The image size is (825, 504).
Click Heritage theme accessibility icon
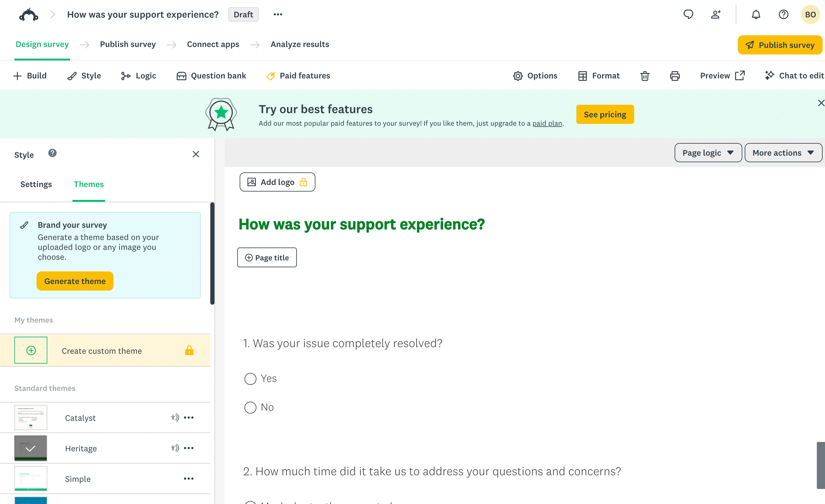[x=175, y=448]
